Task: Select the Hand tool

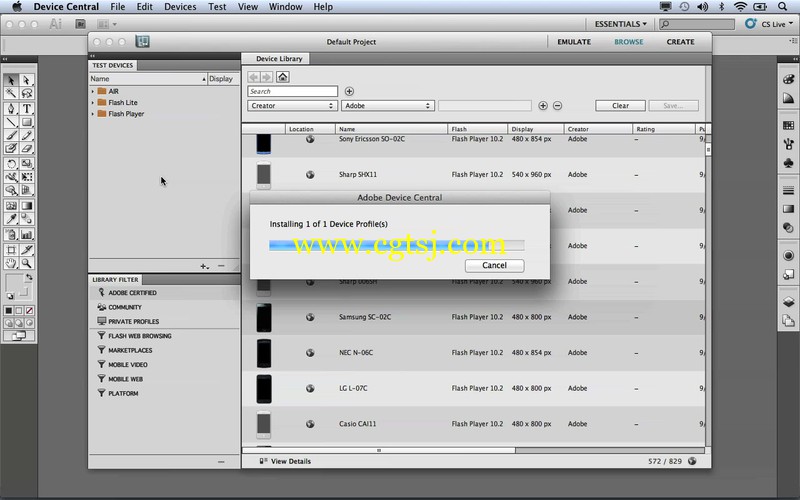Action: (11, 263)
